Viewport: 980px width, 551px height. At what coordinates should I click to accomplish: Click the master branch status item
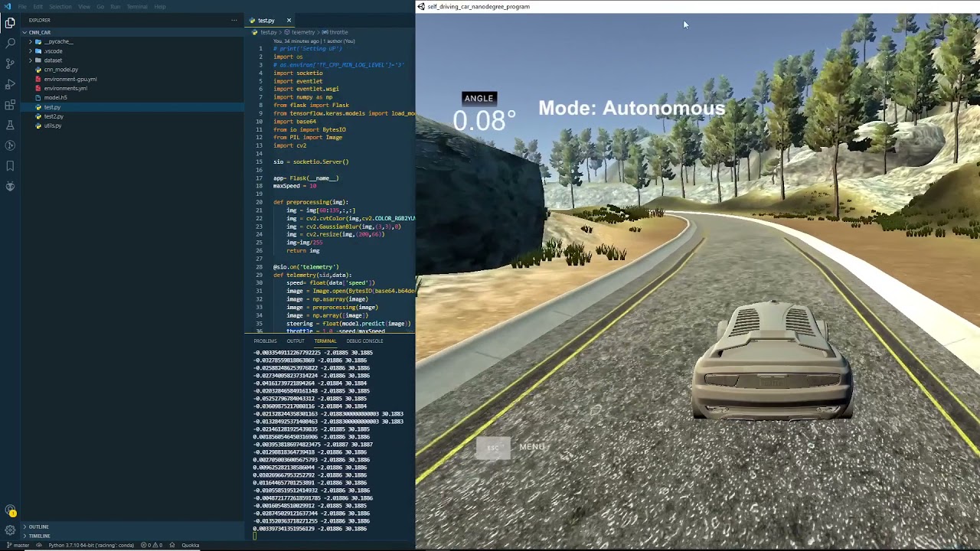point(17,545)
